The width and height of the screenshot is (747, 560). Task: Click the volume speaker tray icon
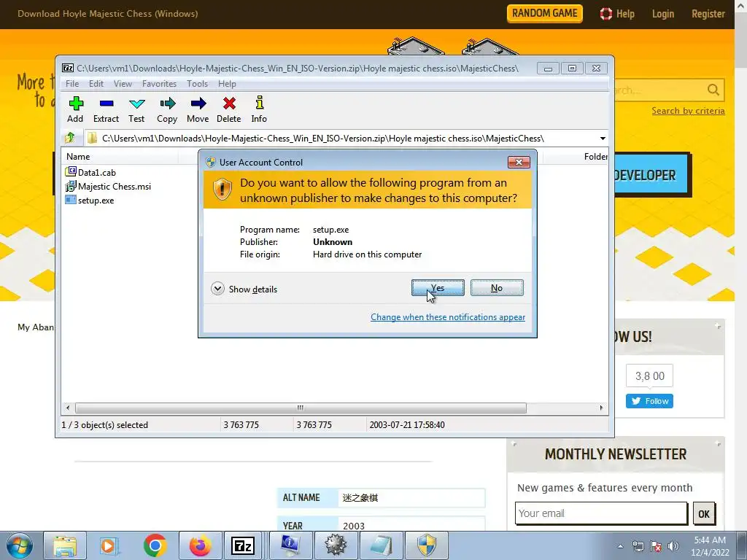coord(673,546)
